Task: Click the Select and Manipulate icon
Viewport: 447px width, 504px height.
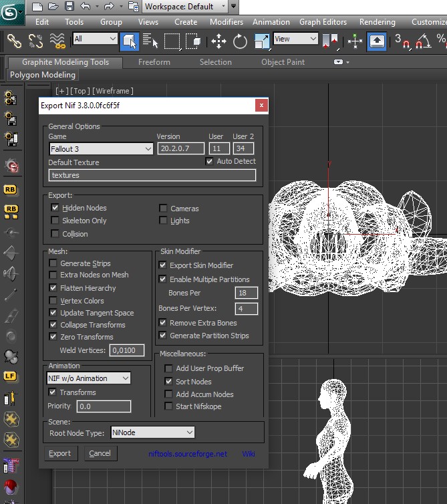Action: [355, 41]
